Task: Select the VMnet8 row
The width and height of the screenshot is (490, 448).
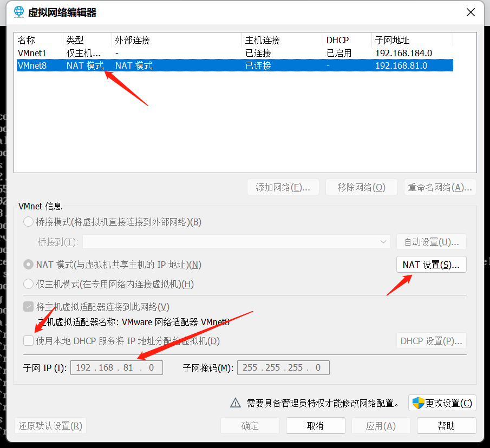Action: (x=234, y=65)
